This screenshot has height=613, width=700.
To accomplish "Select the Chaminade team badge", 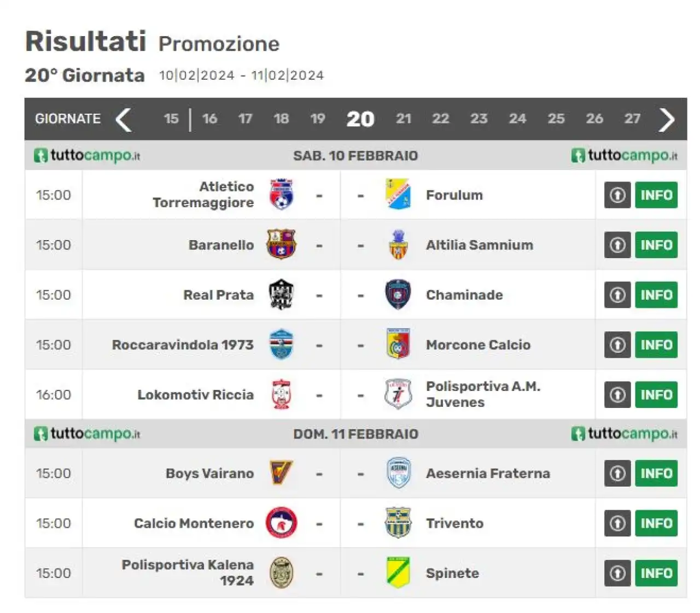I will tap(398, 294).
